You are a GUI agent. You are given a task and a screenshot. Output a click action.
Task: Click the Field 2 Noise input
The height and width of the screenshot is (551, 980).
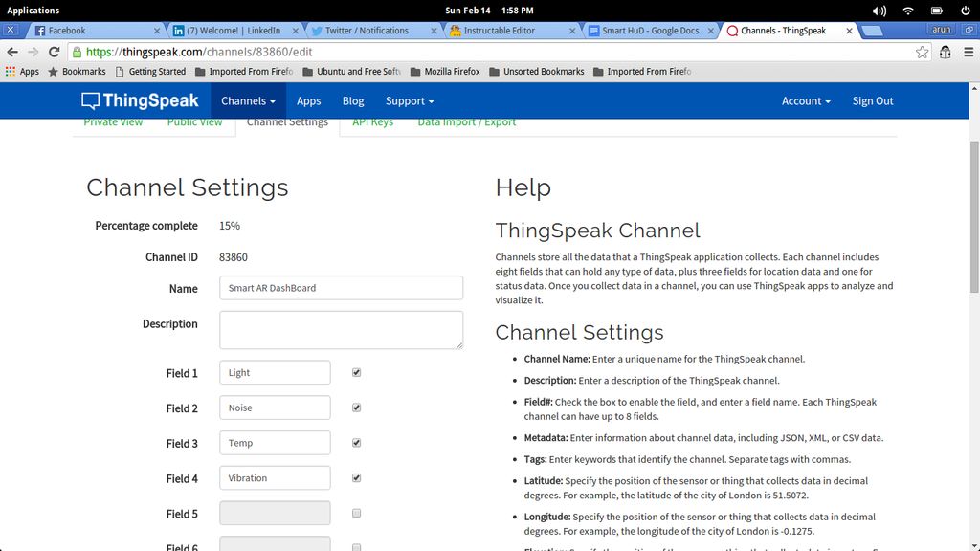point(275,408)
